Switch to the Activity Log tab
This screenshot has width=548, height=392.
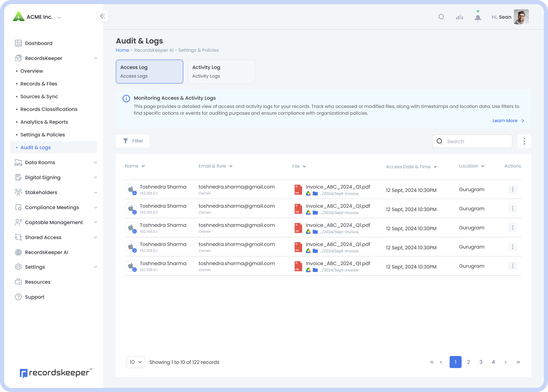coord(222,72)
